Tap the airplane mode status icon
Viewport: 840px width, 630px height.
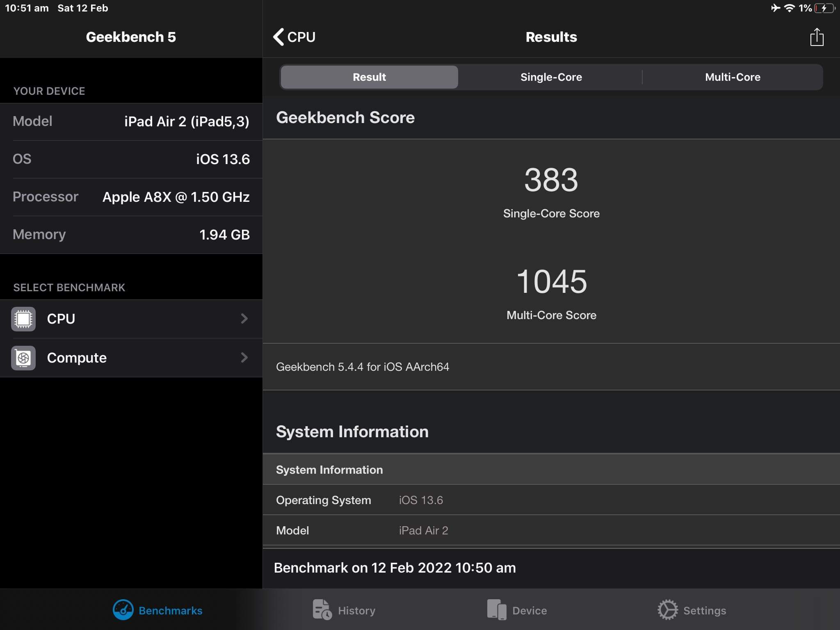click(775, 8)
